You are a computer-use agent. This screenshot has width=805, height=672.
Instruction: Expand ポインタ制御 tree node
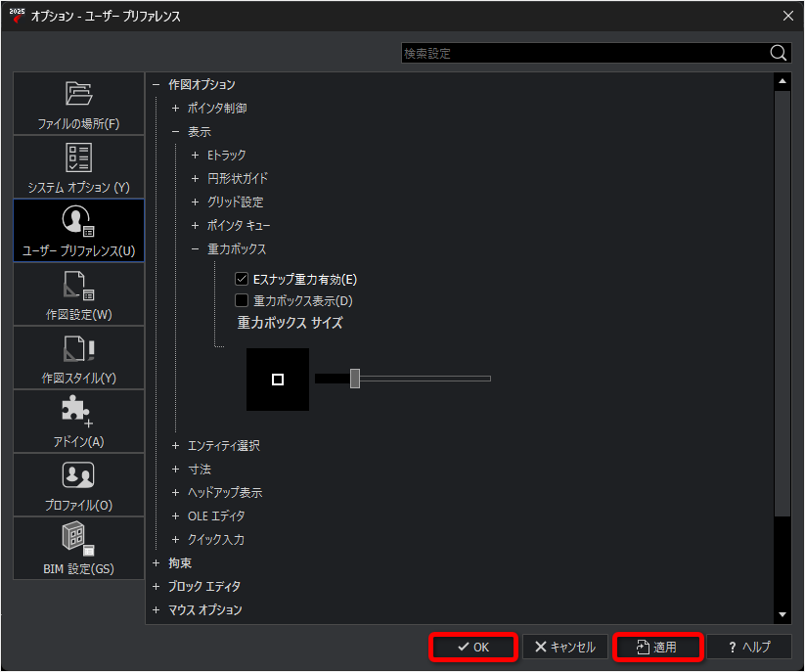[176, 109]
